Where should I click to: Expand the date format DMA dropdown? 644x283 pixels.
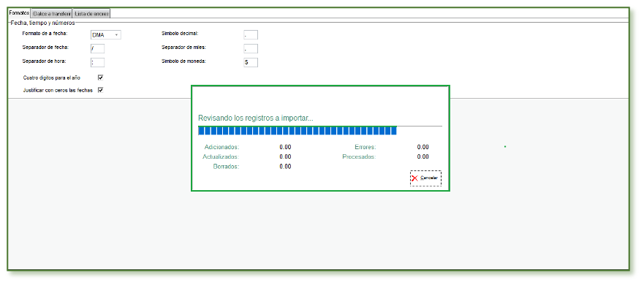(x=106, y=35)
